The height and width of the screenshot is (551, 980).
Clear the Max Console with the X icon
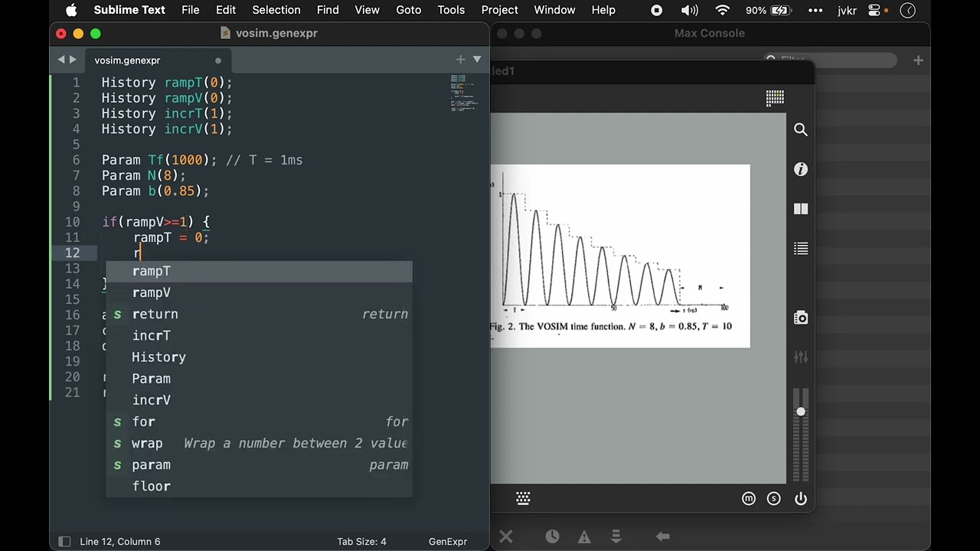(506, 536)
